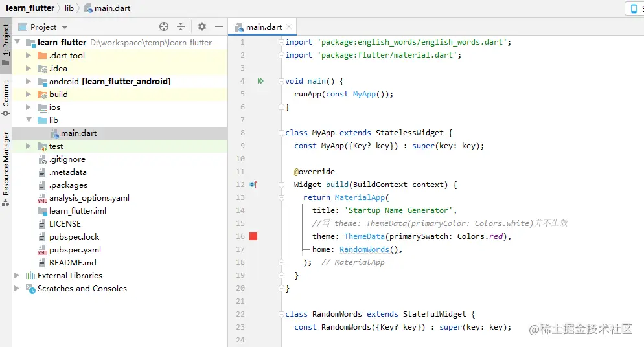Expand the android folder
Viewport: 644px width, 347px height.
click(29, 82)
